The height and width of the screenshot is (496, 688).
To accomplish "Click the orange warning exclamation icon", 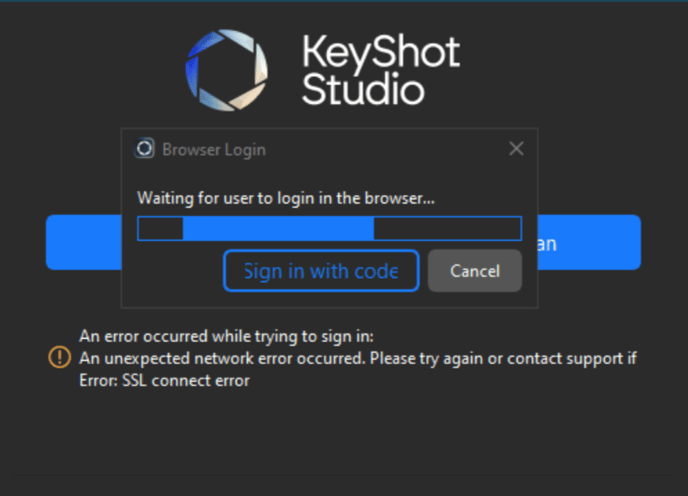I will click(x=59, y=357).
